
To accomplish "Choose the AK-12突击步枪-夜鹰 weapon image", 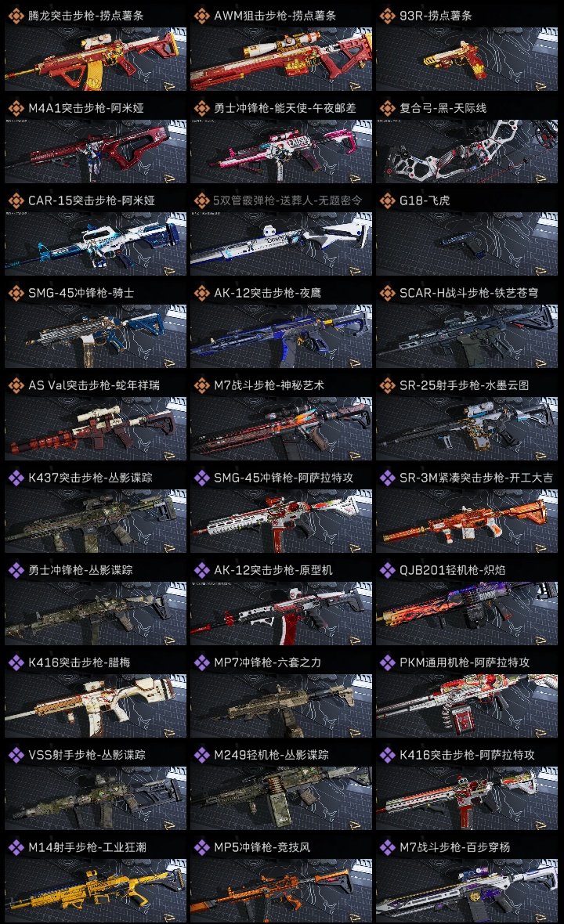I will click(281, 336).
